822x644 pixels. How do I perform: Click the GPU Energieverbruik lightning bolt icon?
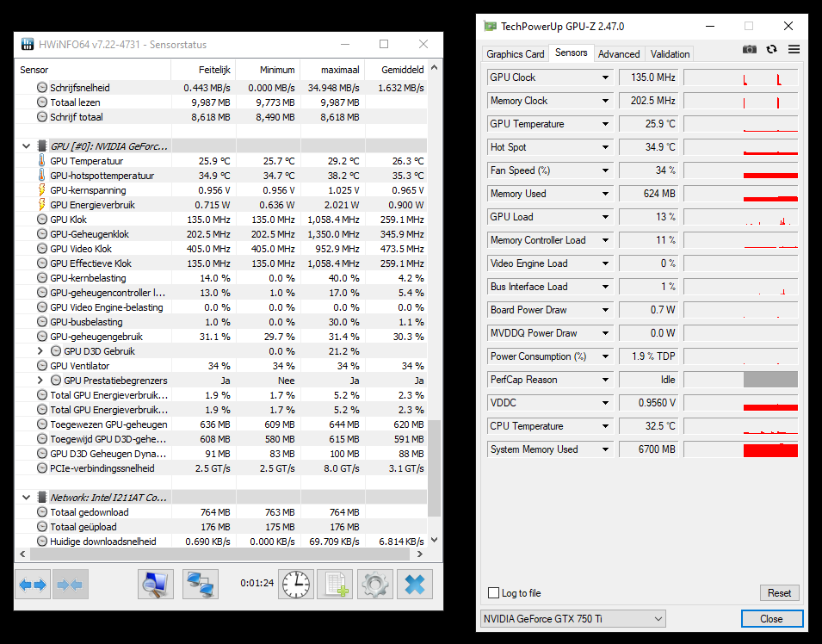pyautogui.click(x=42, y=205)
